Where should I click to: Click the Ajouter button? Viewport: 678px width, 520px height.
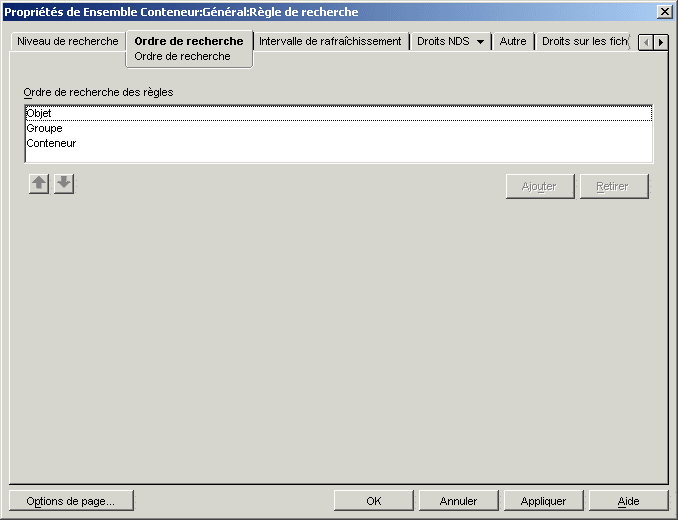(540, 186)
